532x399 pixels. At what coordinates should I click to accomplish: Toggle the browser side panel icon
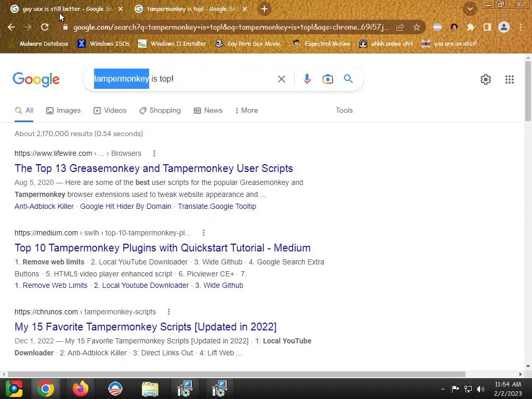[487, 27]
